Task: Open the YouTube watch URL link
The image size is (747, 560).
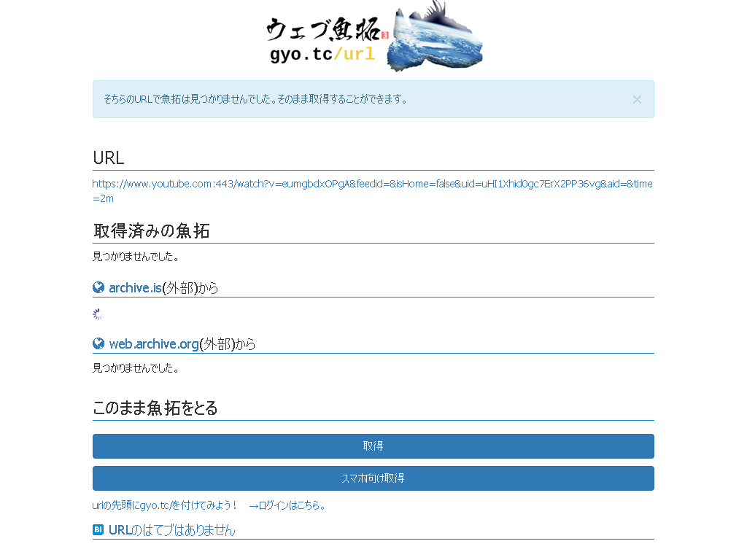Action: [372, 190]
